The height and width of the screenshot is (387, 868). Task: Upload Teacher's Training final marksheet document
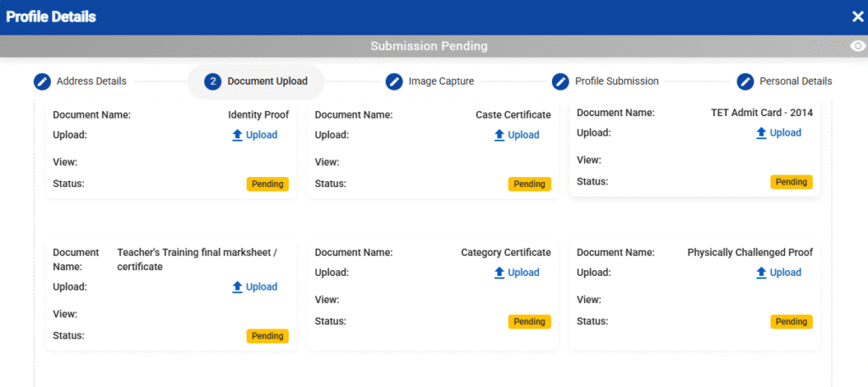(x=261, y=287)
